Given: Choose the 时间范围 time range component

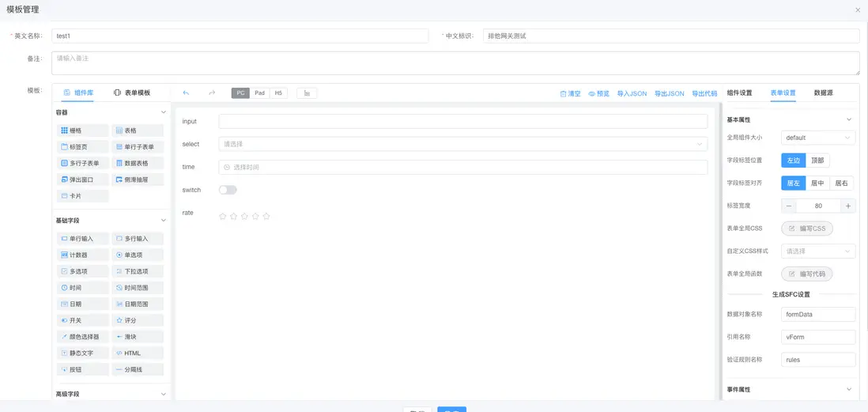Looking at the screenshot, I should [138, 288].
